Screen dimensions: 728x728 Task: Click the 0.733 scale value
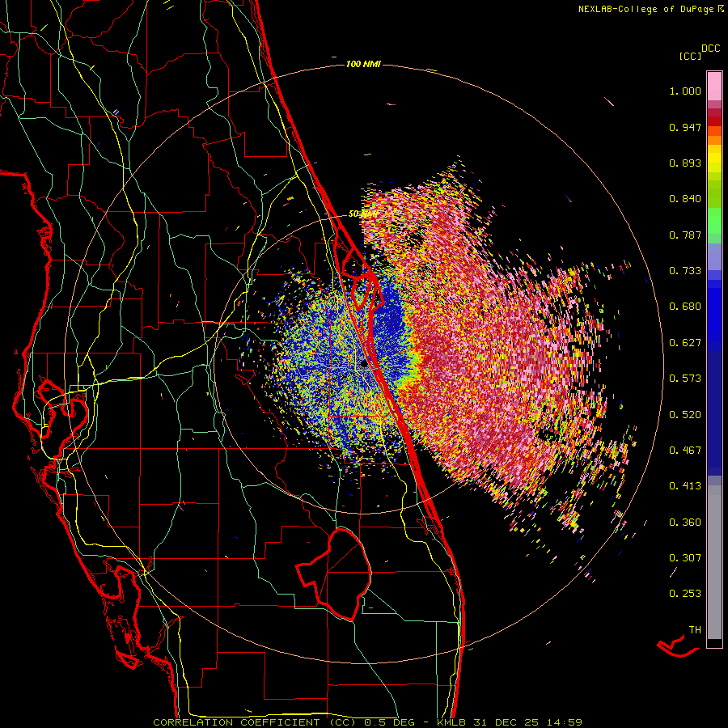pos(685,271)
